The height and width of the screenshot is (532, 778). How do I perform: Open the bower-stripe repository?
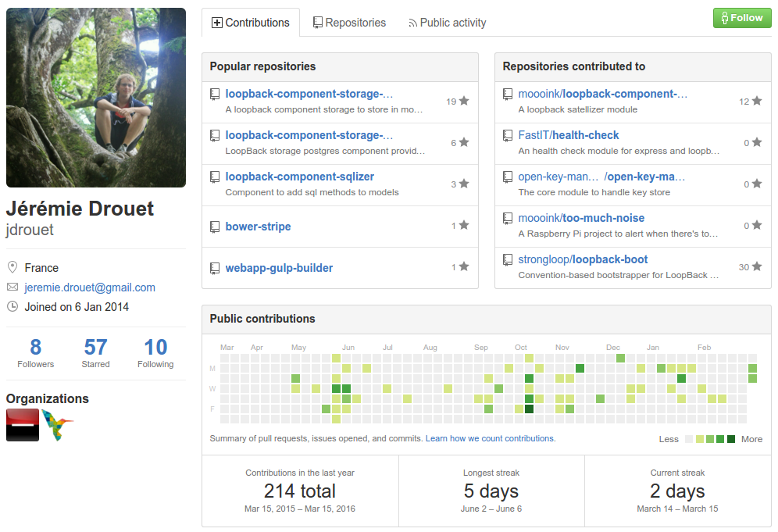[258, 227]
